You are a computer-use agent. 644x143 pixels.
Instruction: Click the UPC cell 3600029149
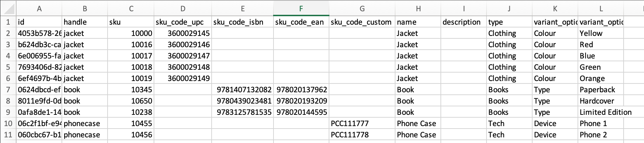183,79
